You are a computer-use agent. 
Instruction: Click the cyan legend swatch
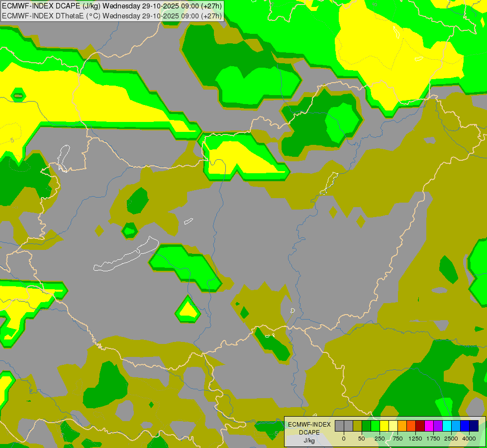(x=447, y=426)
